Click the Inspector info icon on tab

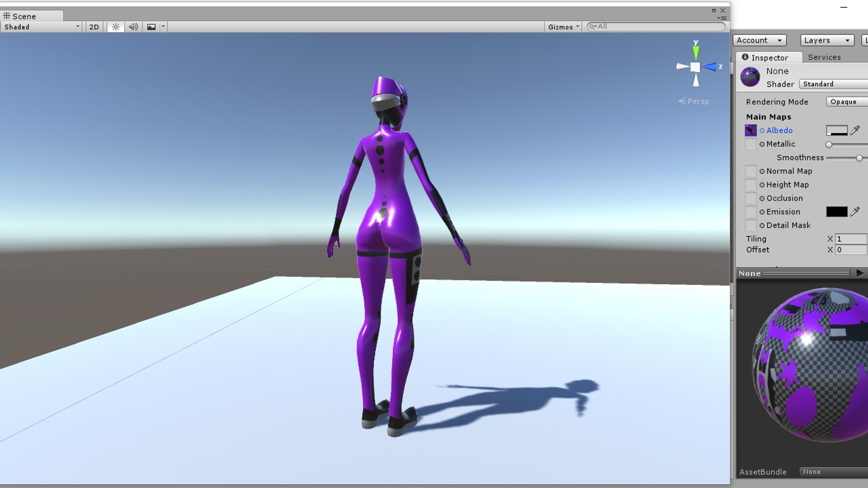click(745, 57)
